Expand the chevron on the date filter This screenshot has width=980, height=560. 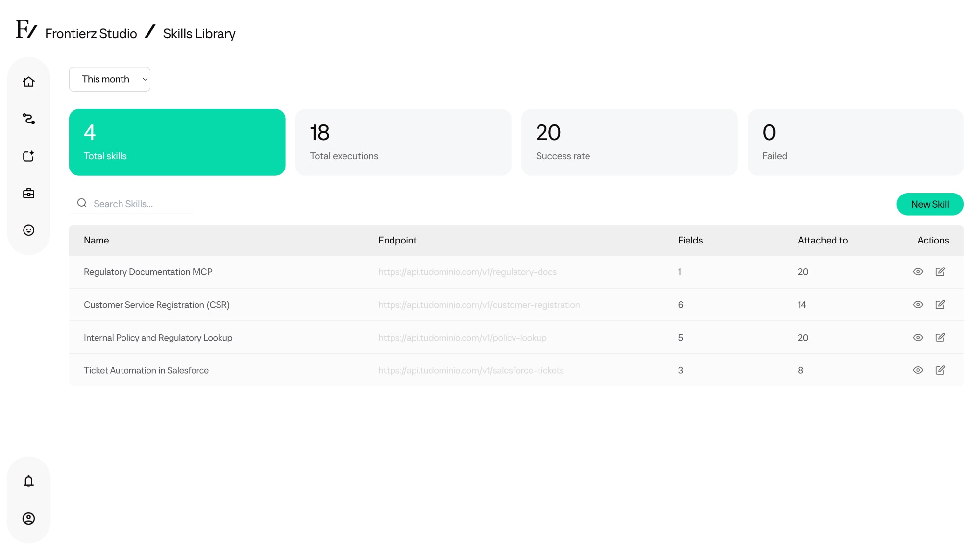point(144,79)
